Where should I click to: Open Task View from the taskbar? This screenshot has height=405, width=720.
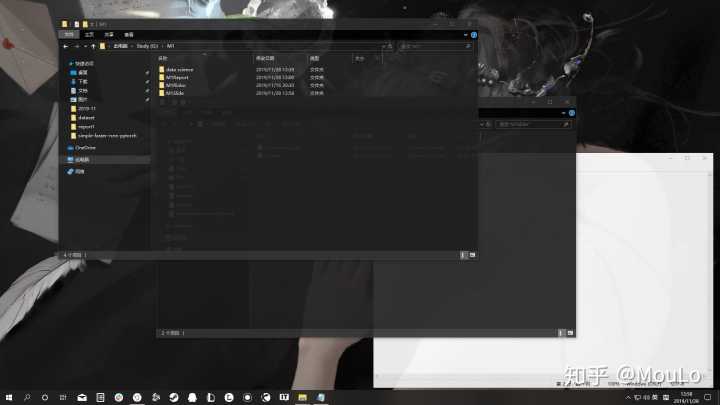(63, 398)
